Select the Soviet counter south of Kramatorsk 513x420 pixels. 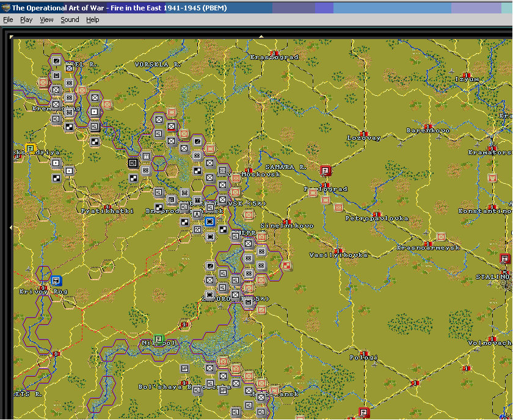tap(492, 178)
